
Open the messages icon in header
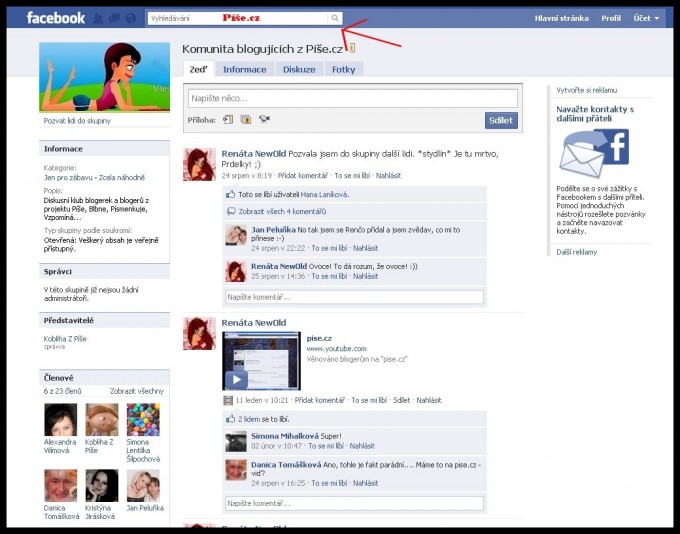[x=114, y=18]
